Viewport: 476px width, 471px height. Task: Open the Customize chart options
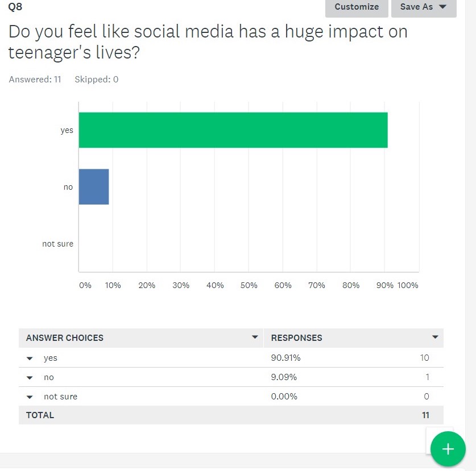357,7
